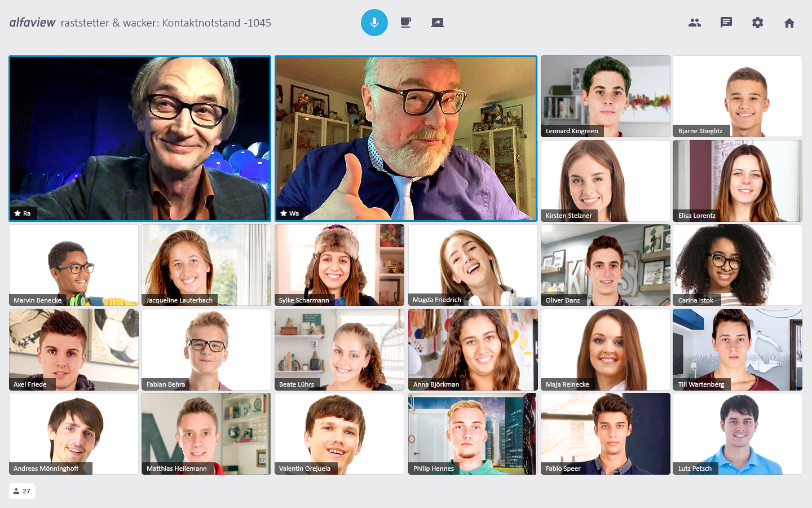Select Philip Hennes video tile
This screenshot has width=812, height=508.
click(473, 434)
